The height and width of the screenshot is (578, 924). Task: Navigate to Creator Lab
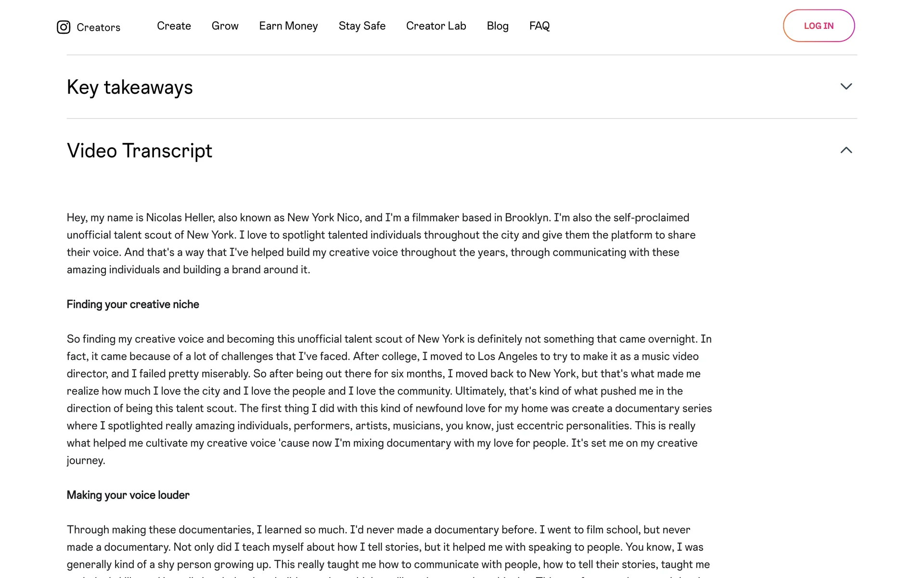pos(436,26)
